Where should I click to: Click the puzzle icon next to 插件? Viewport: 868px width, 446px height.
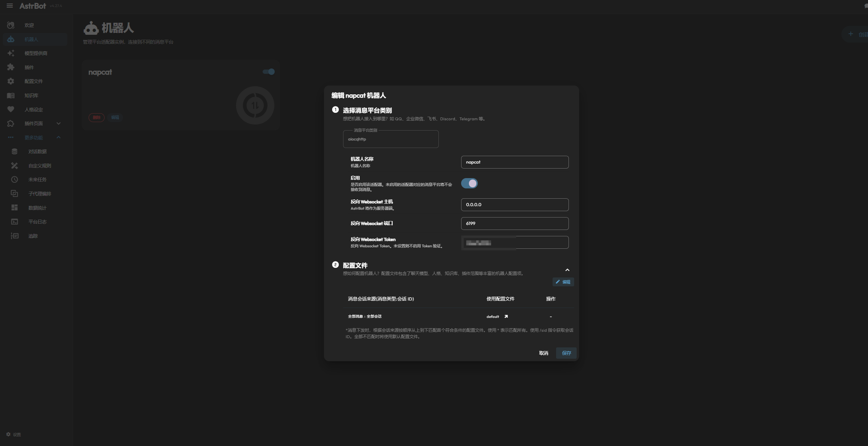click(11, 67)
